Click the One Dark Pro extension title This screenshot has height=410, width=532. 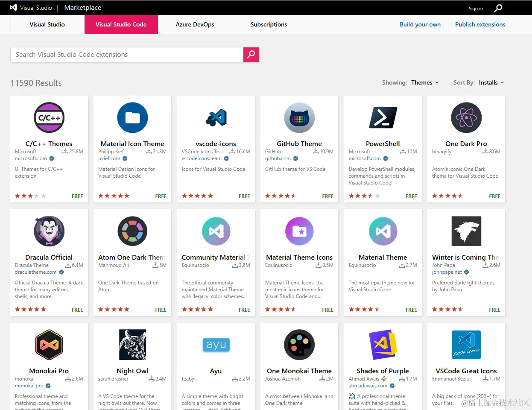point(466,143)
